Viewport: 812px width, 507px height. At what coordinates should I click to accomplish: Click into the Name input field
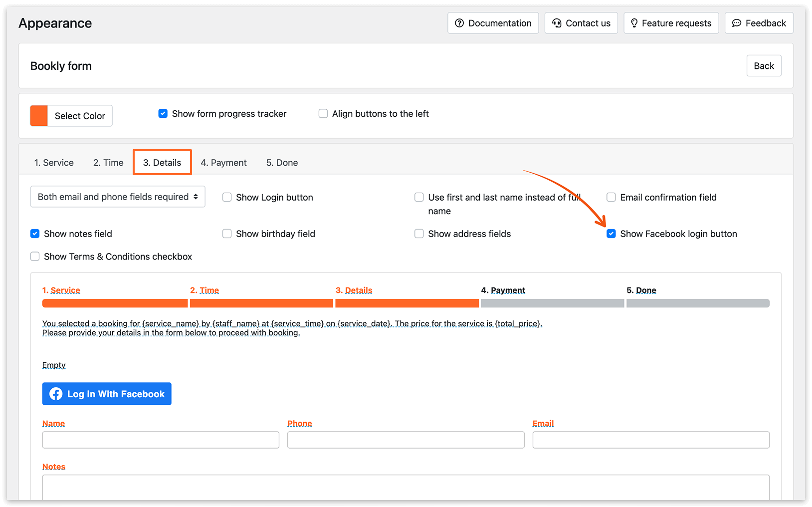tap(161, 440)
